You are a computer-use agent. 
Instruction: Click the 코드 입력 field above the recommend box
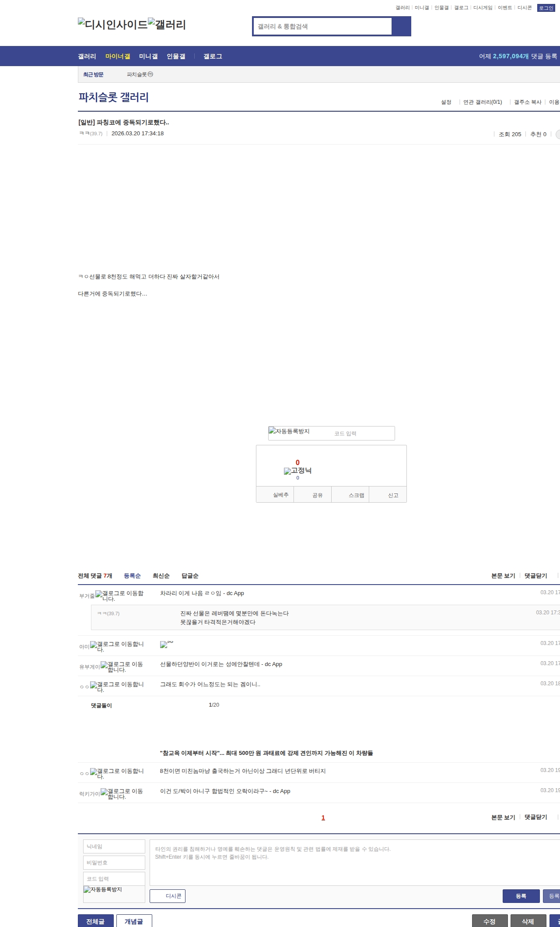point(363,434)
